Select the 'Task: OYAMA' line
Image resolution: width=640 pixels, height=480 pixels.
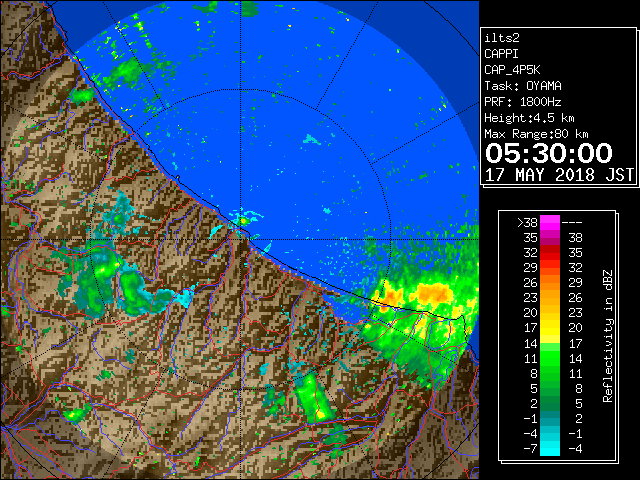[x=523, y=86]
